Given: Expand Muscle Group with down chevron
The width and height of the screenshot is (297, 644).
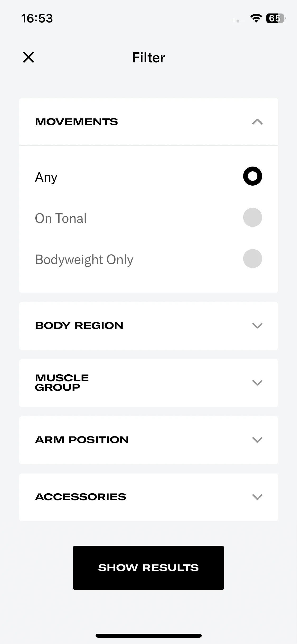Looking at the screenshot, I should click(x=257, y=383).
